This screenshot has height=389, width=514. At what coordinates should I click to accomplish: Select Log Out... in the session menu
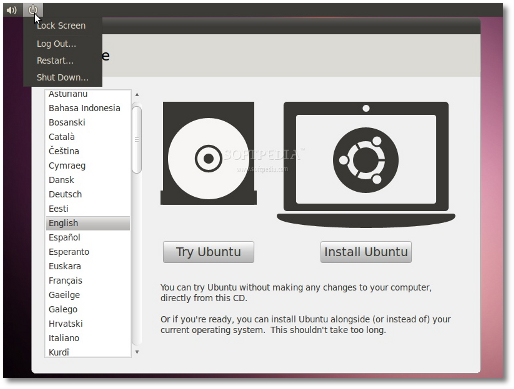click(x=56, y=44)
